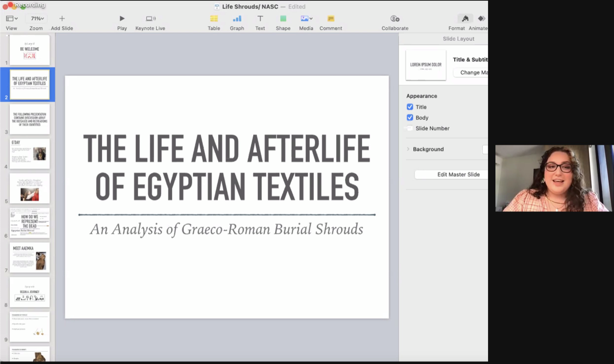
Task: Click the Play slideshow icon
Action: pyautogui.click(x=122, y=19)
